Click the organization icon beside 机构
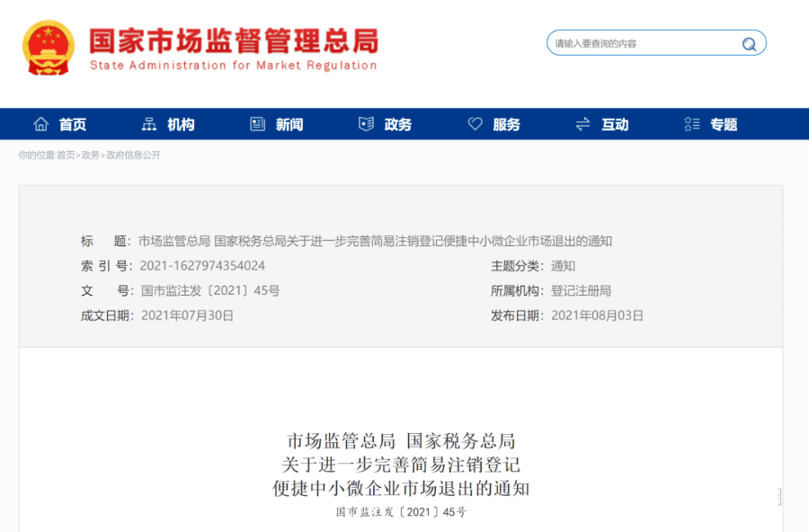The image size is (809, 532). (x=149, y=124)
